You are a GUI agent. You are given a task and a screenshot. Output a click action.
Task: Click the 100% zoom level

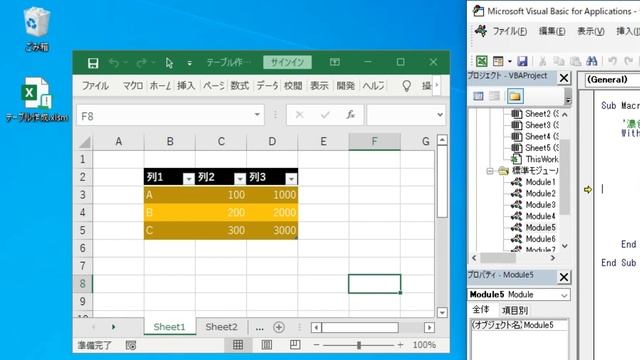tap(424, 345)
